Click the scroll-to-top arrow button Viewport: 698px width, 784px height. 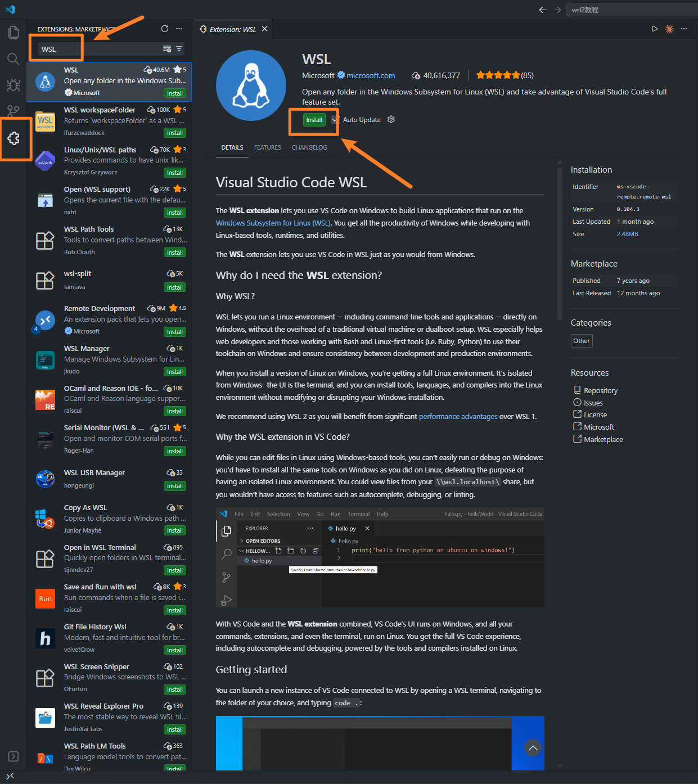(533, 748)
